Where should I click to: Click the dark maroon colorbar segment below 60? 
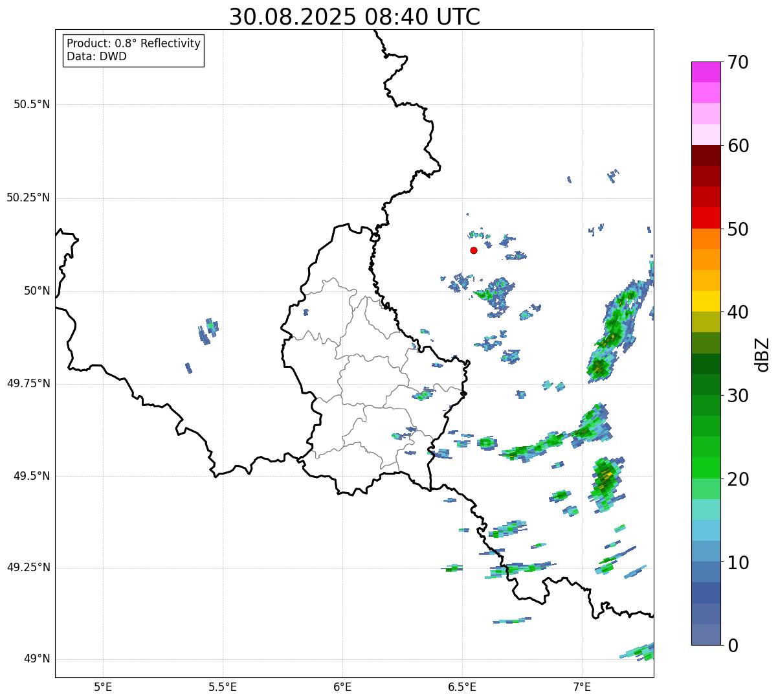(x=706, y=155)
